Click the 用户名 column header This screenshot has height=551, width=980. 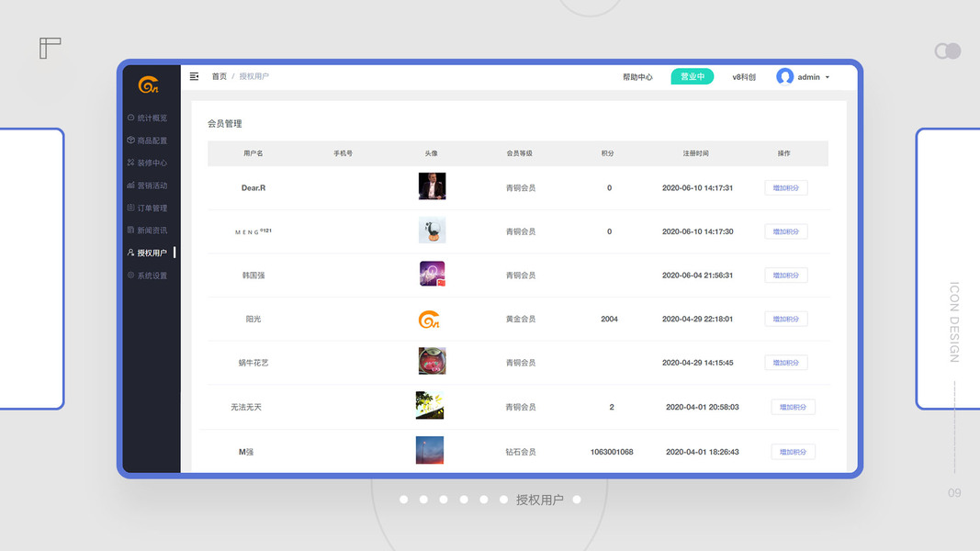click(x=253, y=153)
